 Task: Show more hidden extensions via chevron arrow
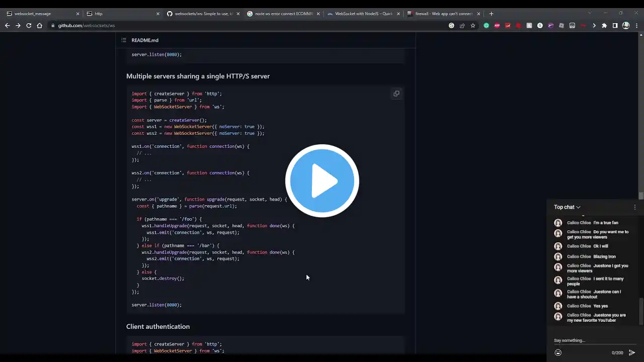tap(594, 26)
